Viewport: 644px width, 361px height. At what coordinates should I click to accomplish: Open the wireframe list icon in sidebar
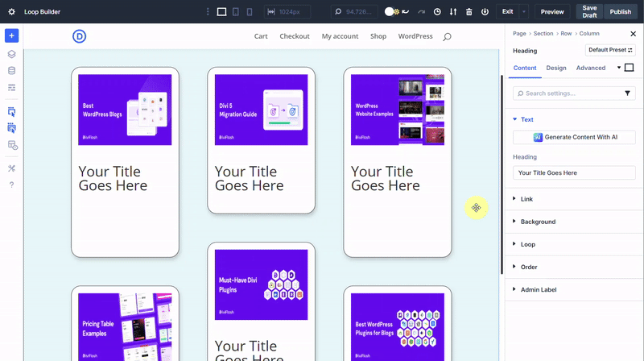pos(11,88)
